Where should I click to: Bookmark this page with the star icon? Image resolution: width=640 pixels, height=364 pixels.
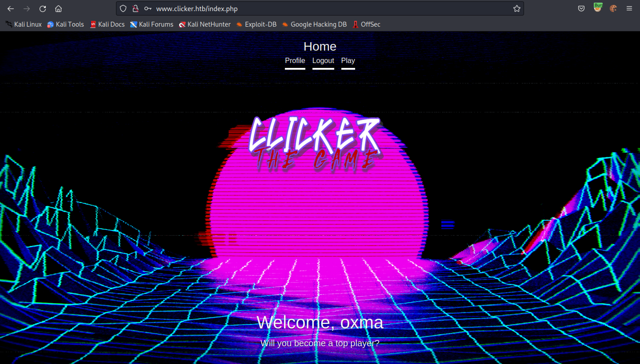[517, 9]
